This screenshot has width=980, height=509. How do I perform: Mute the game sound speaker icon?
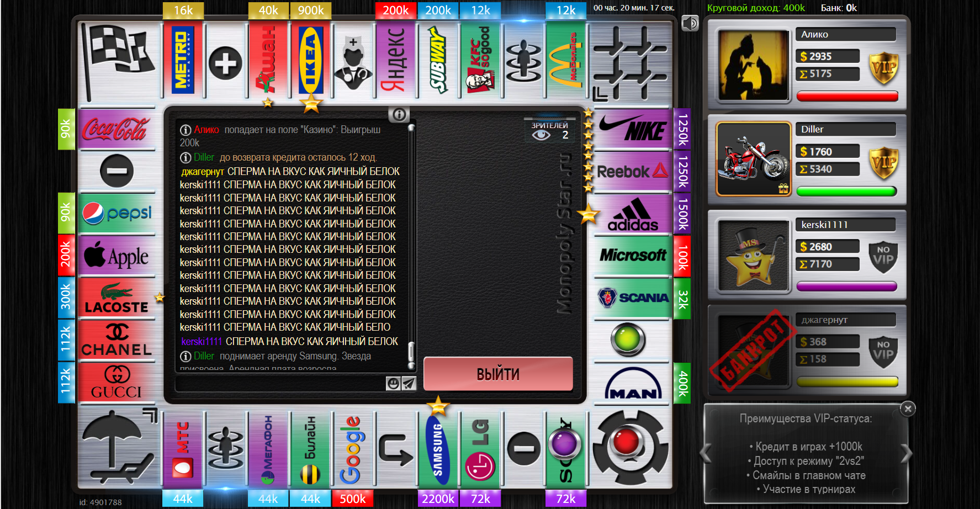point(690,23)
